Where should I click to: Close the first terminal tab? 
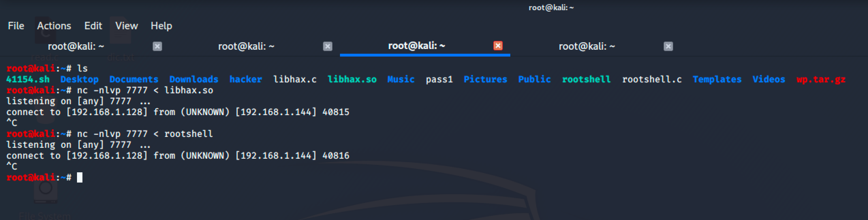pyautogui.click(x=157, y=46)
